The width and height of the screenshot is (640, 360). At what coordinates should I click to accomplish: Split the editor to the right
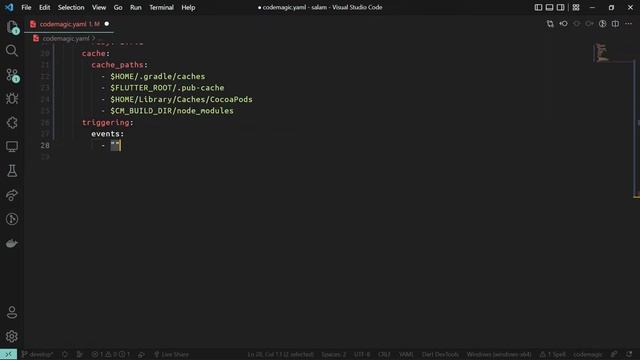tap(615, 24)
